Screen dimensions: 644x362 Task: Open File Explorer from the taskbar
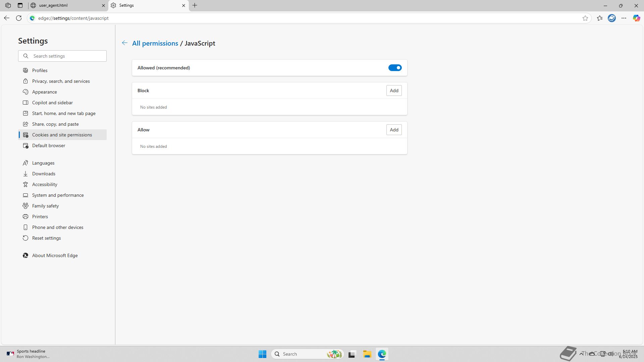pos(367,354)
